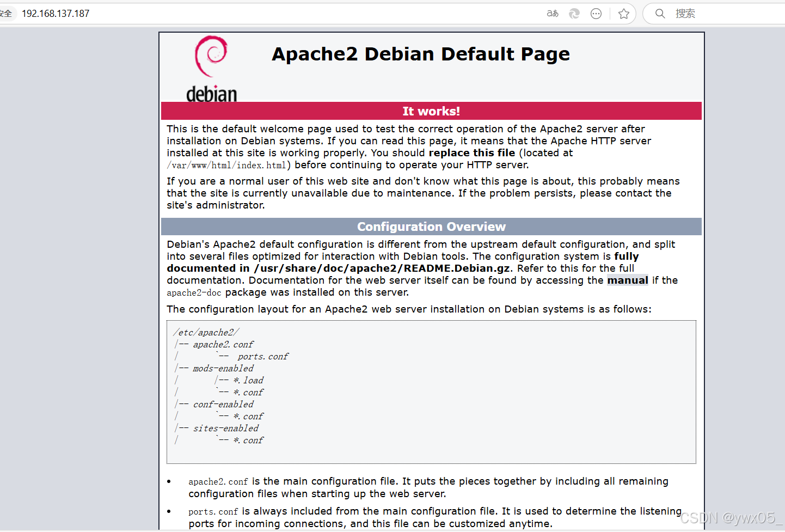This screenshot has width=785, height=532.
Task: Click the sync/refresh swirl icon in address bar
Action: [574, 14]
